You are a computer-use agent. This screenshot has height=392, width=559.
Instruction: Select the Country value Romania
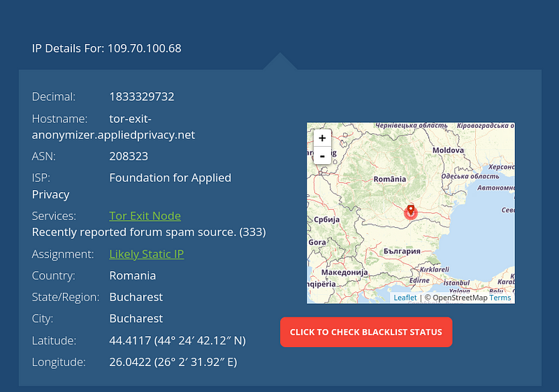[x=132, y=275]
